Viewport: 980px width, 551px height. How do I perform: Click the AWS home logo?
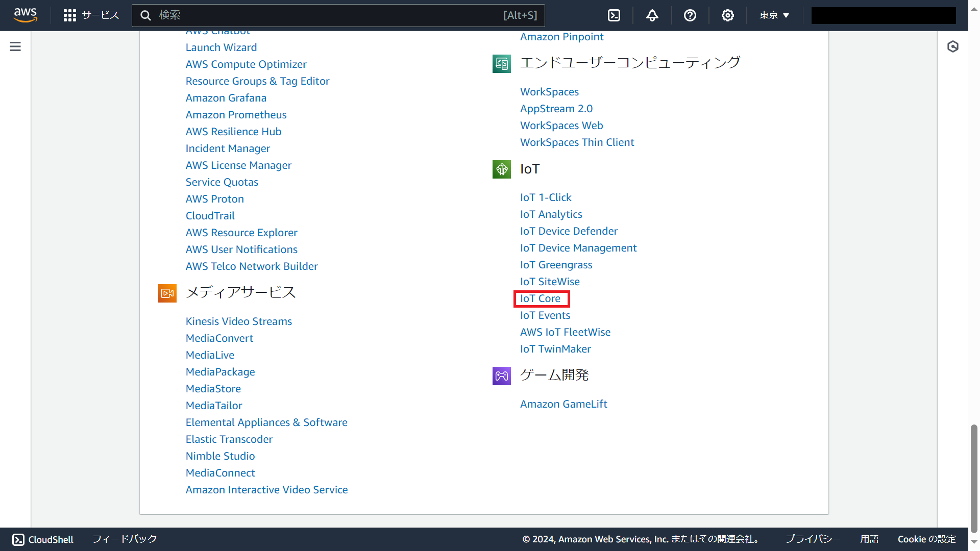coord(25,15)
